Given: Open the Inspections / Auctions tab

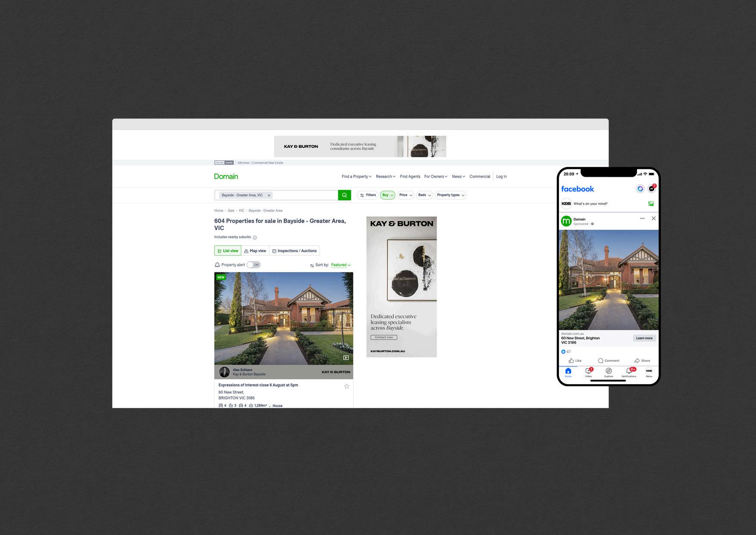Looking at the screenshot, I should click(294, 251).
